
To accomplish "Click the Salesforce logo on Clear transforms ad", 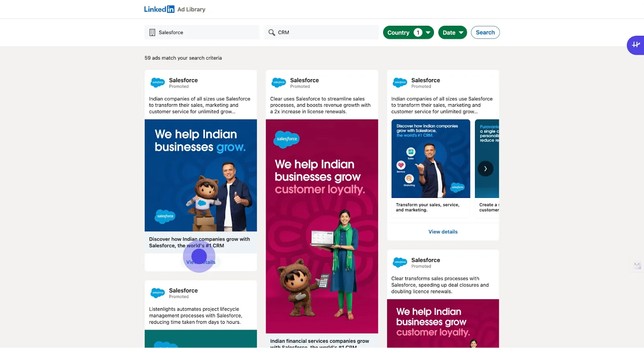I will 400,262.
